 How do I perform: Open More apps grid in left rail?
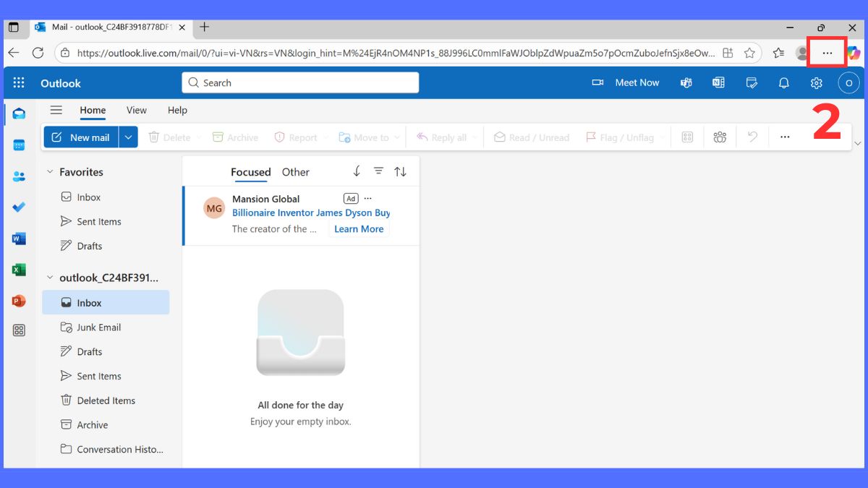[19, 330]
